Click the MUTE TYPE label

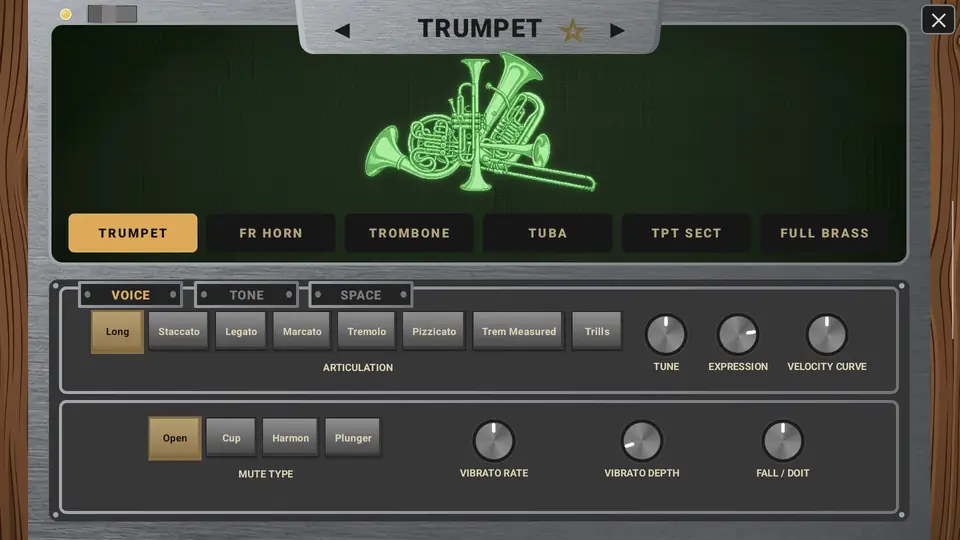point(266,474)
